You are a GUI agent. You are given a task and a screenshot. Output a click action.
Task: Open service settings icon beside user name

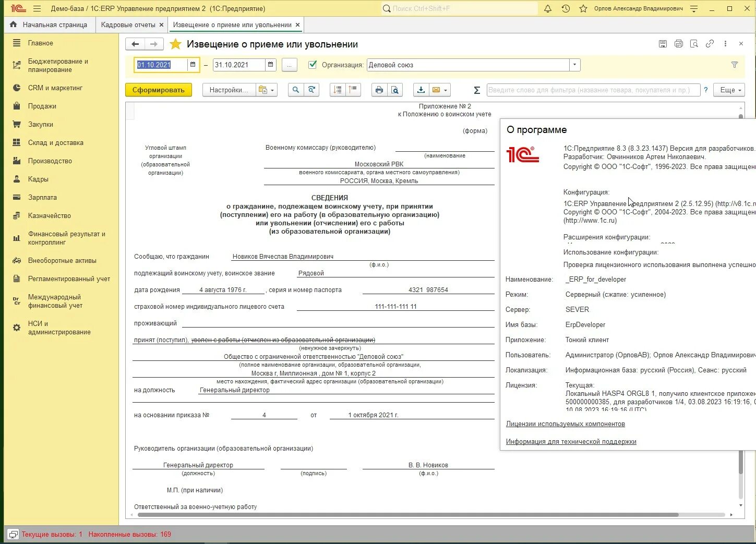pos(694,8)
